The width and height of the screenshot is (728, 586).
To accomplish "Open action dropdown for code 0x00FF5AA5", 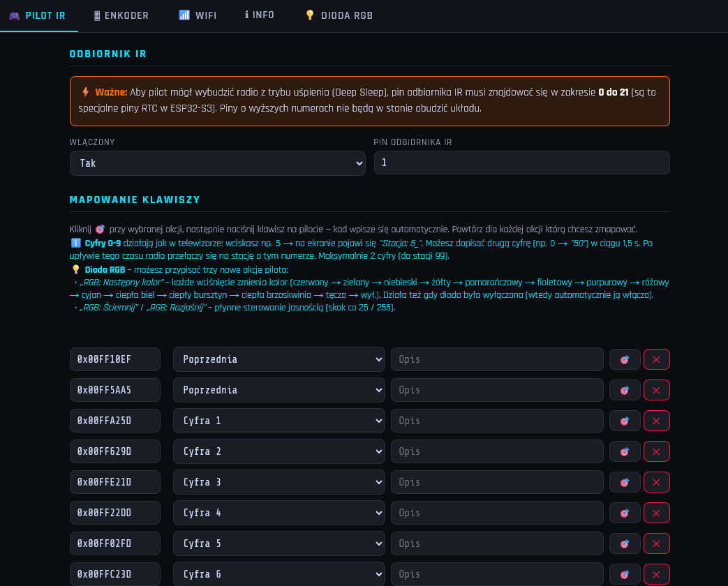I will coord(279,390).
